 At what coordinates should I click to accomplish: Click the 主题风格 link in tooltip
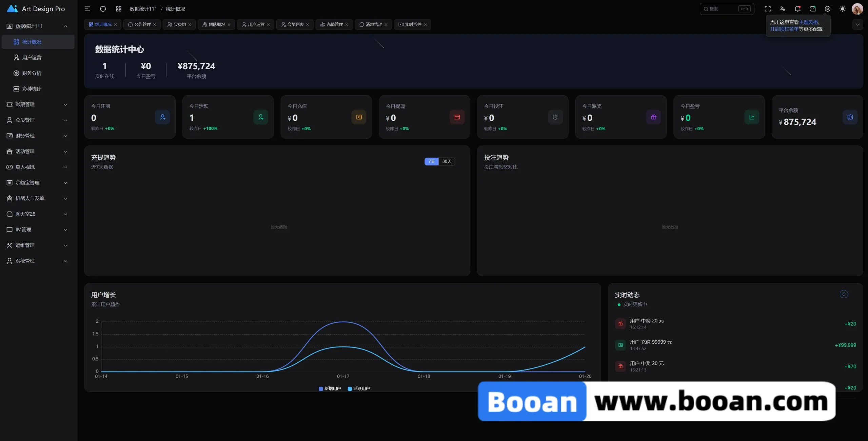pyautogui.click(x=808, y=22)
